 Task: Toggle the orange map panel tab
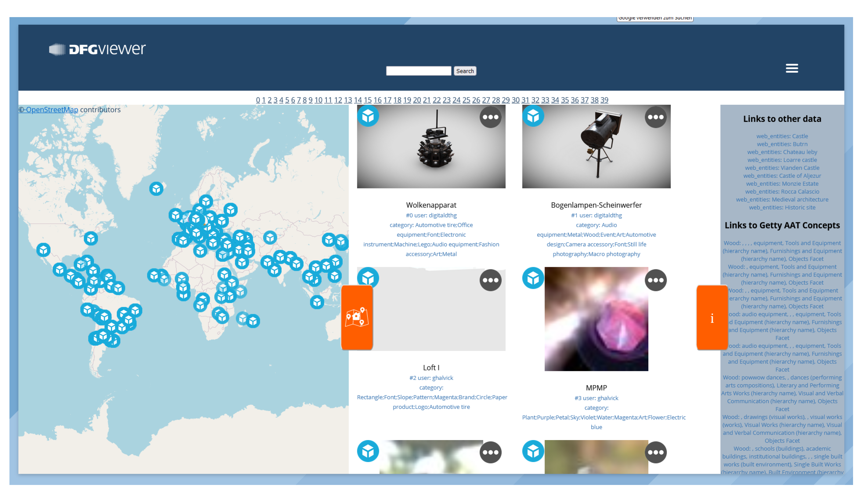pos(357,317)
